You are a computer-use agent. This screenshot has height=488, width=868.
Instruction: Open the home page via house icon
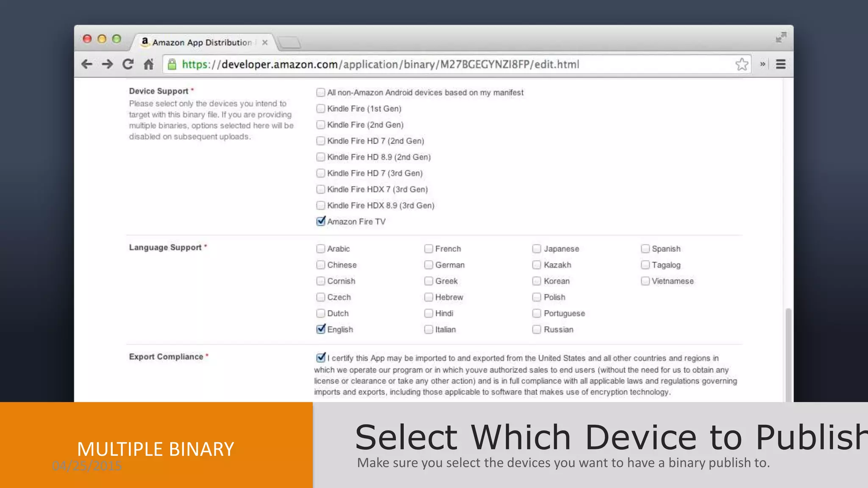tap(148, 64)
